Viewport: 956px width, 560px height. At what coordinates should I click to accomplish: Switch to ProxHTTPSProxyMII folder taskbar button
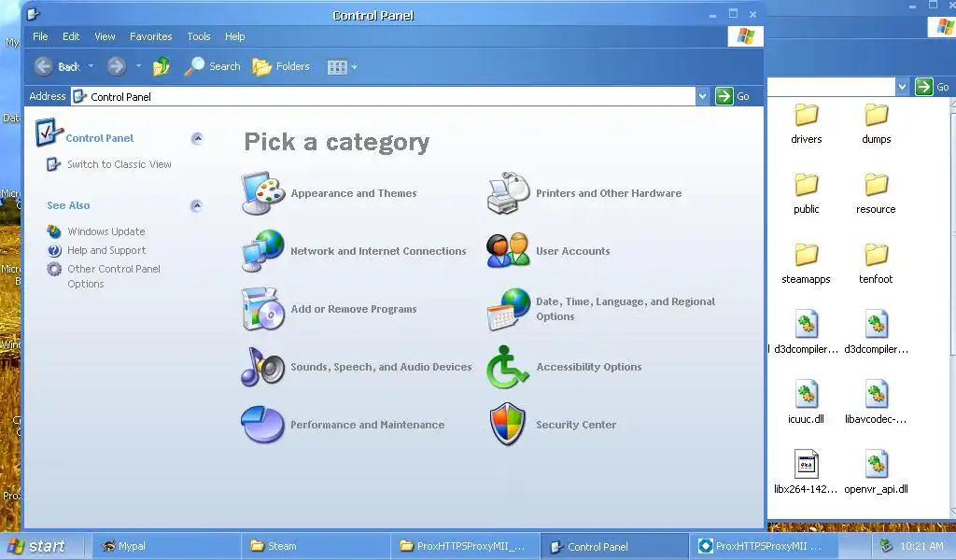coord(465,546)
